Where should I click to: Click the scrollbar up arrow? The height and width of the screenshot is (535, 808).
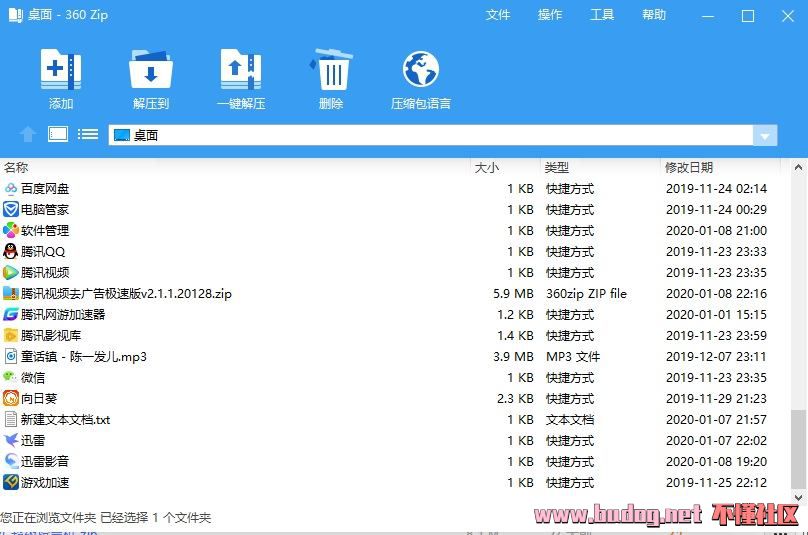[x=798, y=167]
